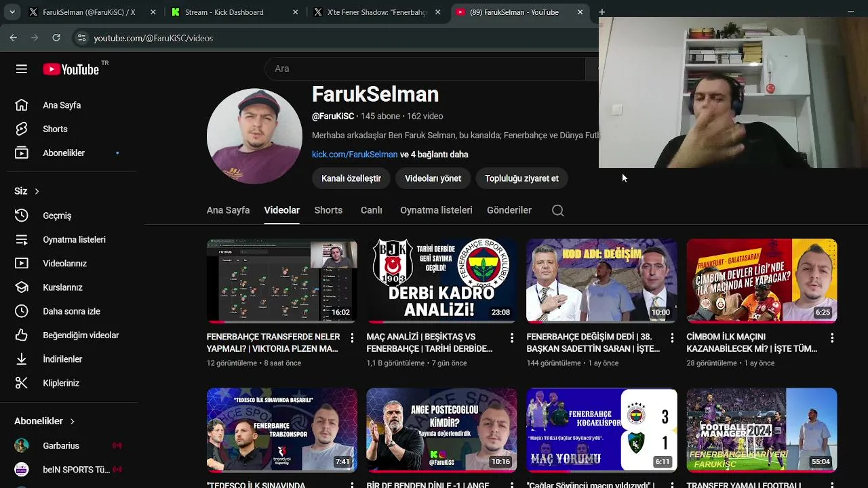The image size is (868, 488).
Task: Open the MAÇ ANALİZİ BEŞİKTAŞ VS FENERBAHÇE title
Action: [430, 343]
